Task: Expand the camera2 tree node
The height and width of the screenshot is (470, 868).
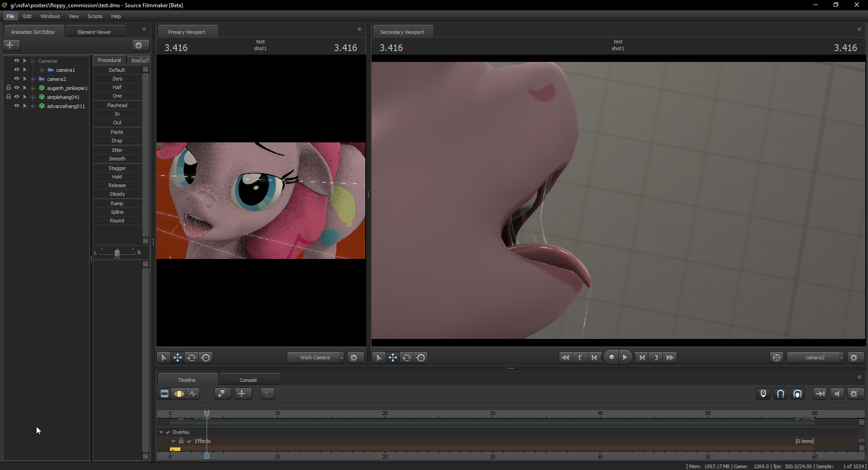Action: coord(33,79)
